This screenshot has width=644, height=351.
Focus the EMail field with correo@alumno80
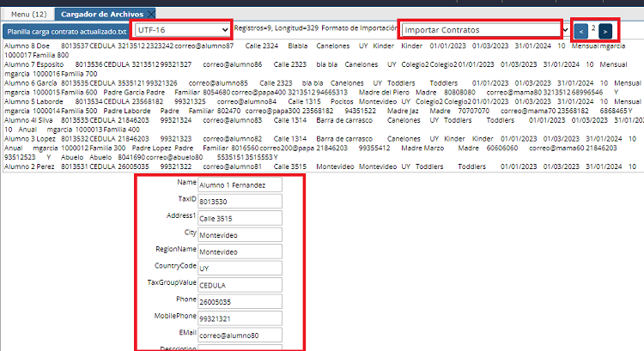click(x=240, y=335)
